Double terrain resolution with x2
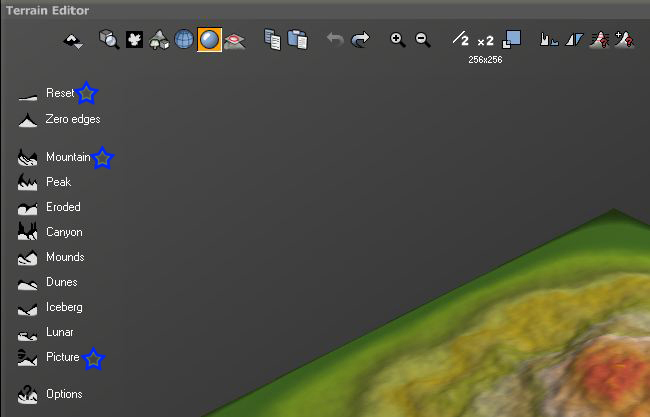 pos(485,41)
